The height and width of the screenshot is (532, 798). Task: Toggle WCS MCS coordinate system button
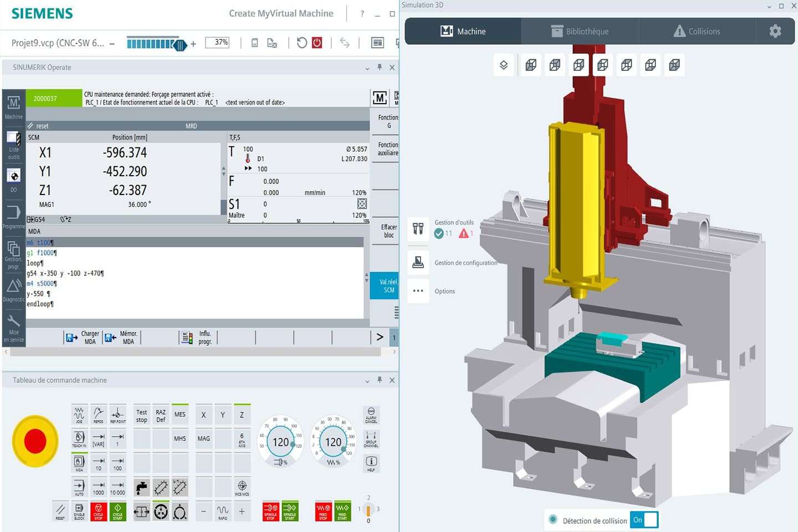[x=242, y=487]
